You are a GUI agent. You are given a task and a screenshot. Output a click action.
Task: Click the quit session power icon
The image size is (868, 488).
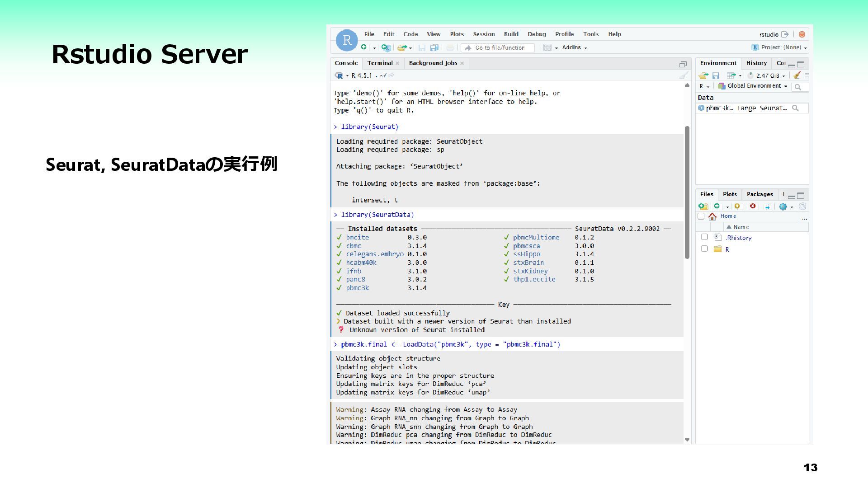(802, 34)
